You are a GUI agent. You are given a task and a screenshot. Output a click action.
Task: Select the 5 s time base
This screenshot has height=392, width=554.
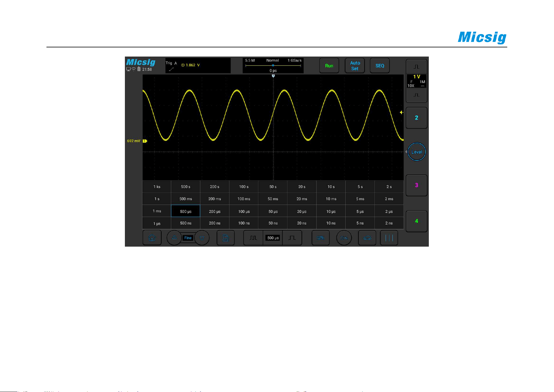pos(360,187)
